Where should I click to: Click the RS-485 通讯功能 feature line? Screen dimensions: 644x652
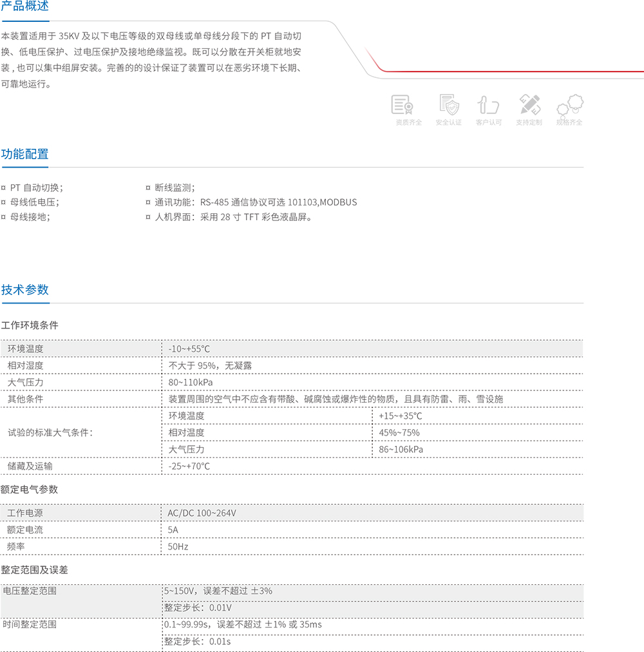point(256,202)
